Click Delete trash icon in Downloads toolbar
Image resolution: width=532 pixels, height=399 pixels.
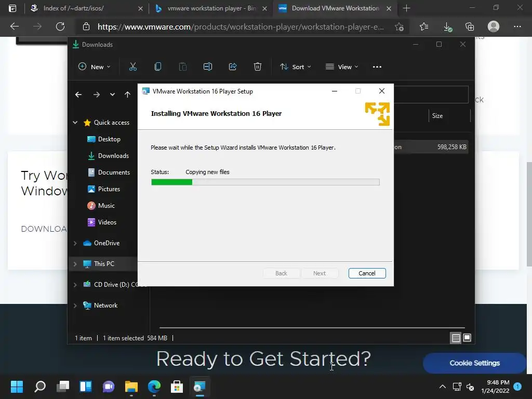click(x=258, y=67)
